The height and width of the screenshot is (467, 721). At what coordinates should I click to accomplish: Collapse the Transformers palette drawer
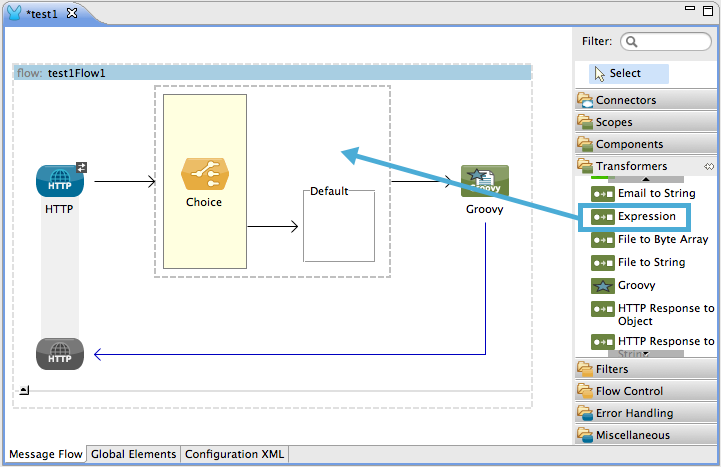(x=631, y=166)
